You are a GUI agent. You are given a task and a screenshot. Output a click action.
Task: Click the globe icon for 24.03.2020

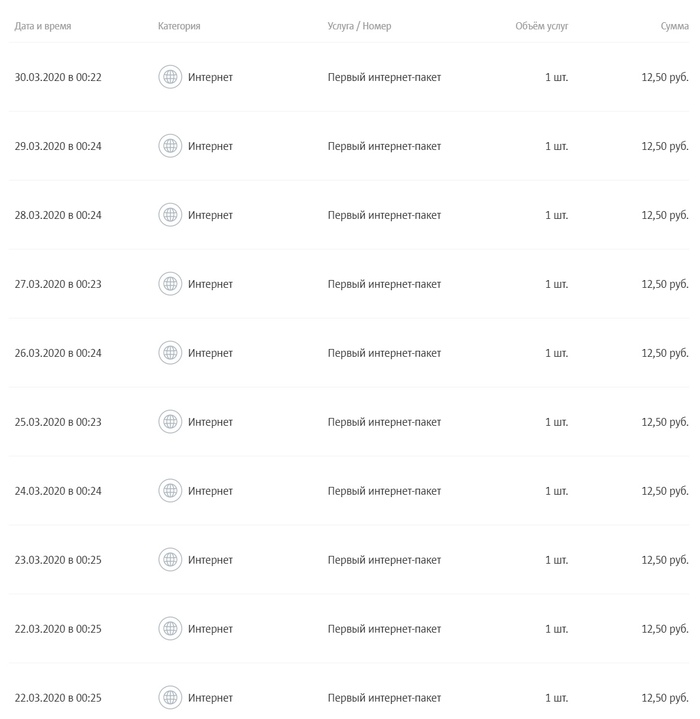[x=170, y=491]
